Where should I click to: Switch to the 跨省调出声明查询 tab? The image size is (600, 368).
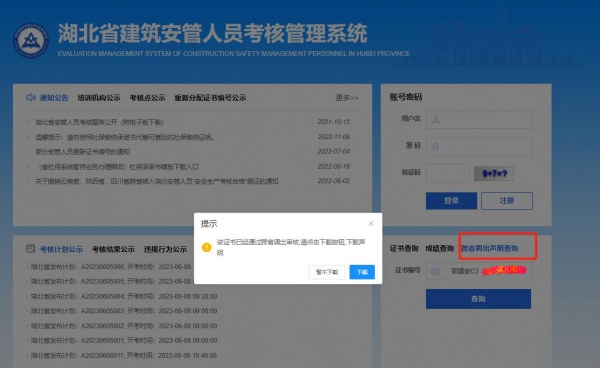tap(489, 249)
